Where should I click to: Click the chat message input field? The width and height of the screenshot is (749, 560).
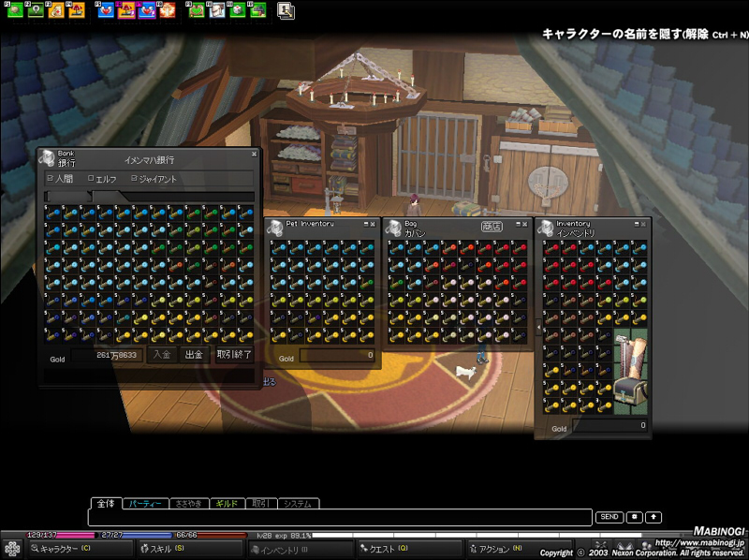(x=340, y=518)
